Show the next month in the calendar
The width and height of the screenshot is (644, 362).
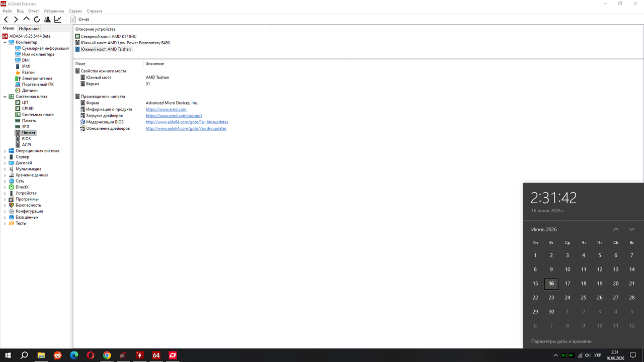click(632, 229)
